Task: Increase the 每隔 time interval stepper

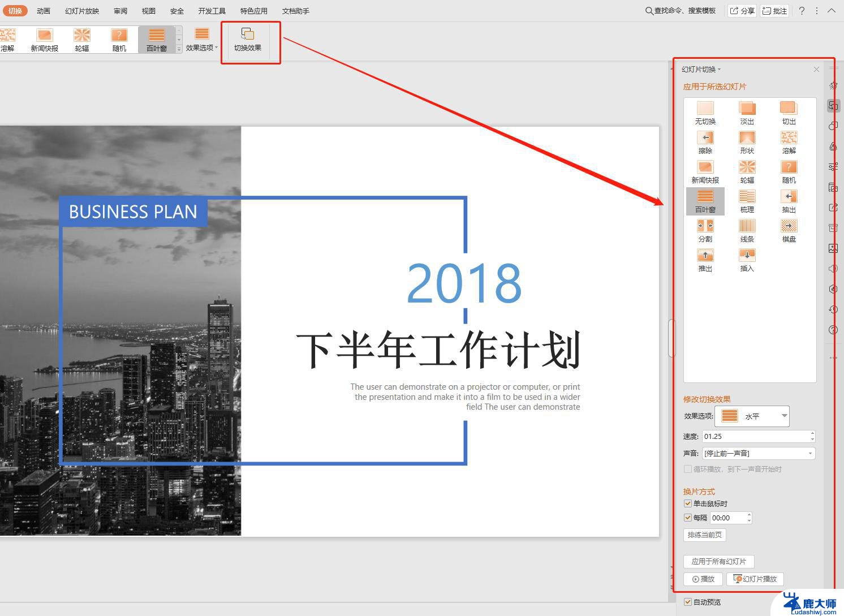Action: click(749, 515)
